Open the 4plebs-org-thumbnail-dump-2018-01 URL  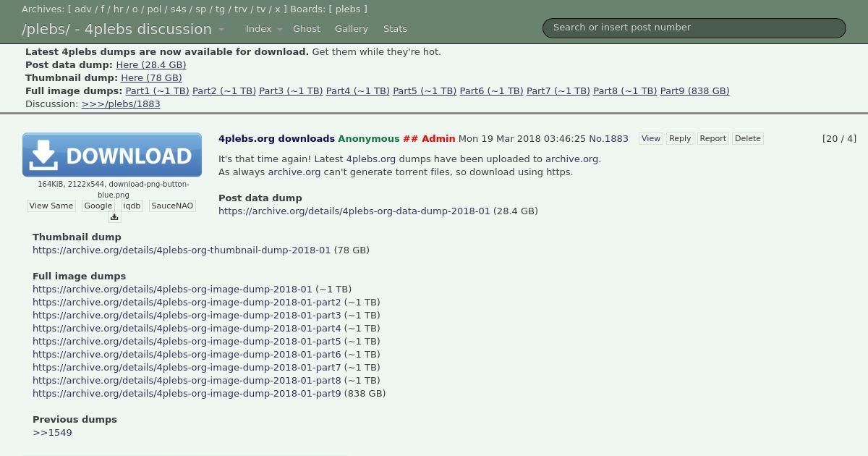pyautogui.click(x=182, y=250)
